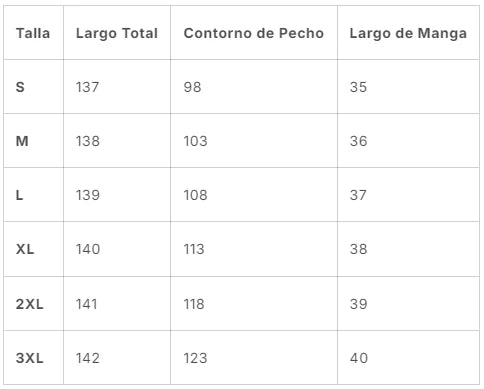
Task: Click the S size row label
Action: [20, 87]
